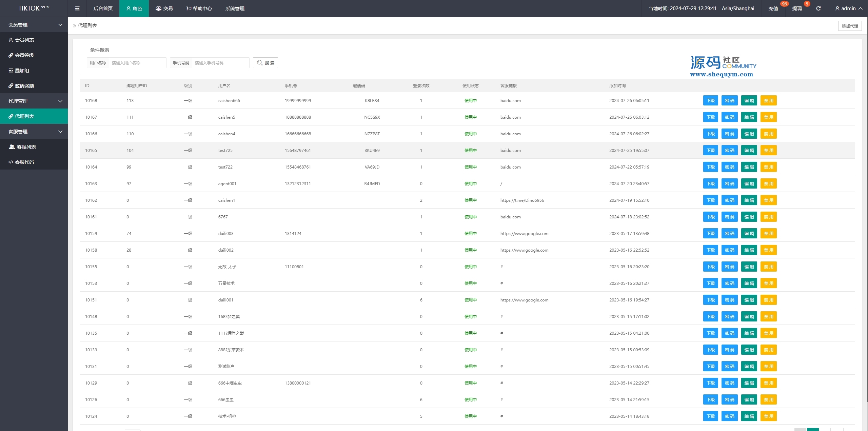Click 密码 for agent 测试账户

(730, 367)
